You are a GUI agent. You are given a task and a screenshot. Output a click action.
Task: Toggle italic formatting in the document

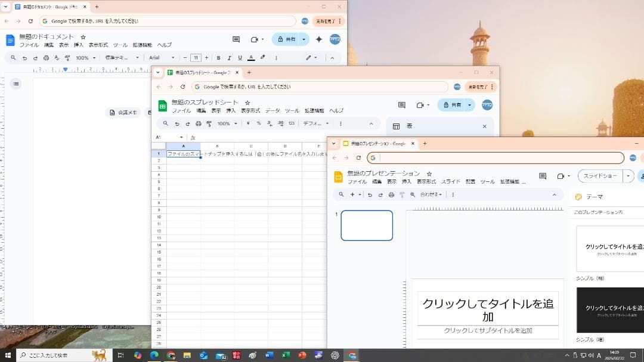229,58
